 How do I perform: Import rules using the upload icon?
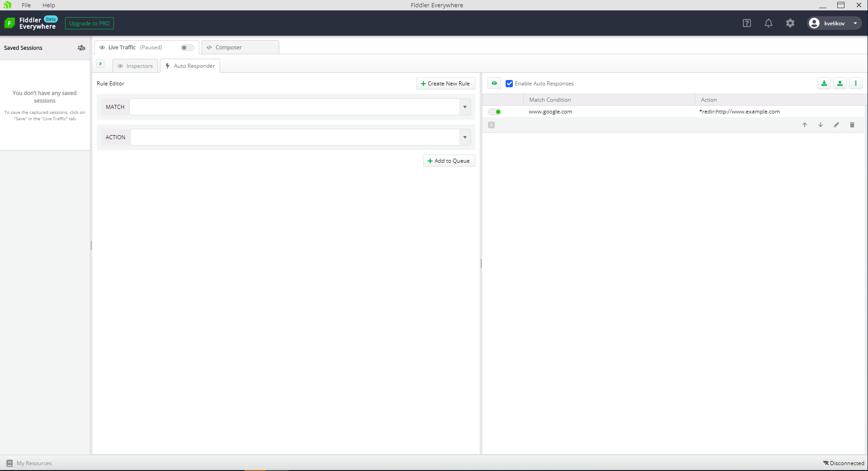point(840,83)
